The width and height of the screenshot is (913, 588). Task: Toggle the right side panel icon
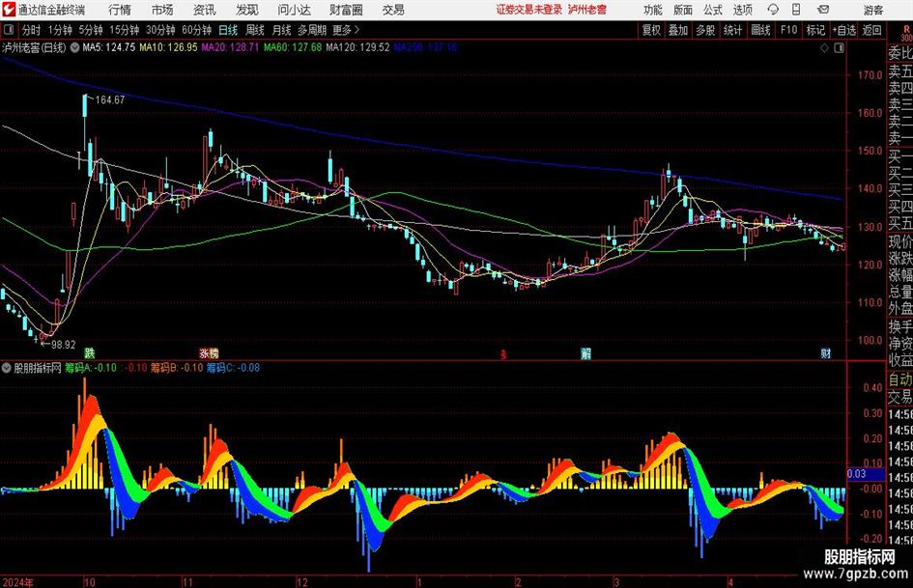(839, 48)
